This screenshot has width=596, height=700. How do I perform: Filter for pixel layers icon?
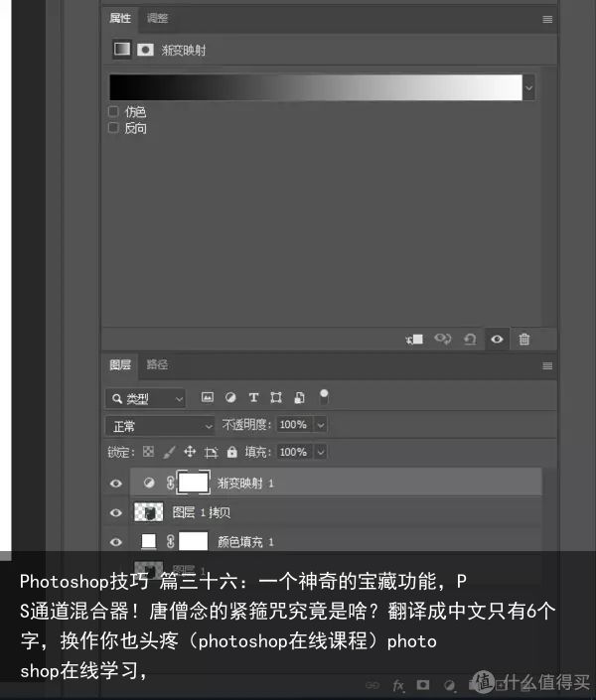point(208,397)
